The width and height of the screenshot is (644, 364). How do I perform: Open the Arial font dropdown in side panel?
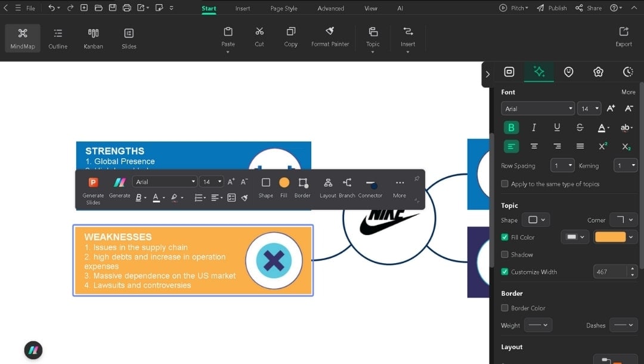click(538, 109)
